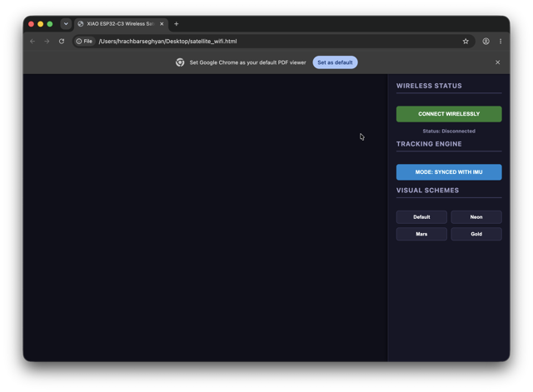Select the Default visual scheme
Image resolution: width=533 pixels, height=392 pixels.
[x=421, y=217]
